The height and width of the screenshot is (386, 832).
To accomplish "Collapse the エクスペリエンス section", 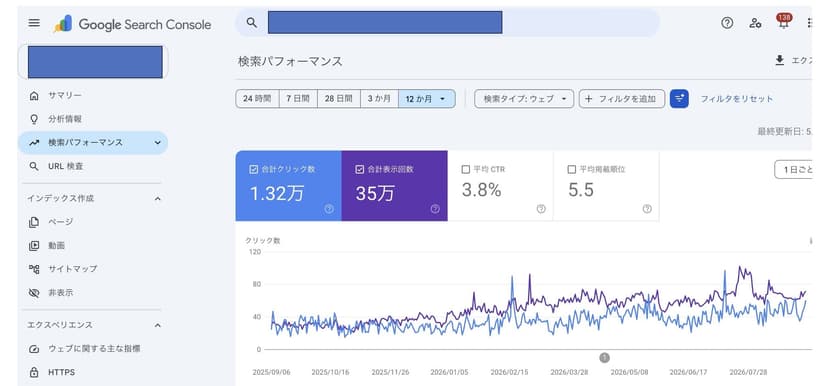I will (158, 325).
